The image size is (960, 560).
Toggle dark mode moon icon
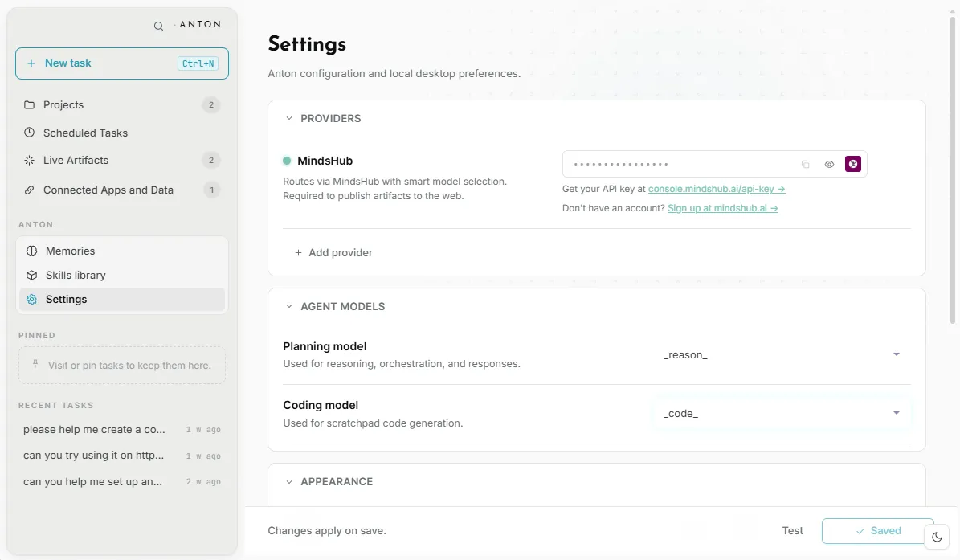coord(937,537)
